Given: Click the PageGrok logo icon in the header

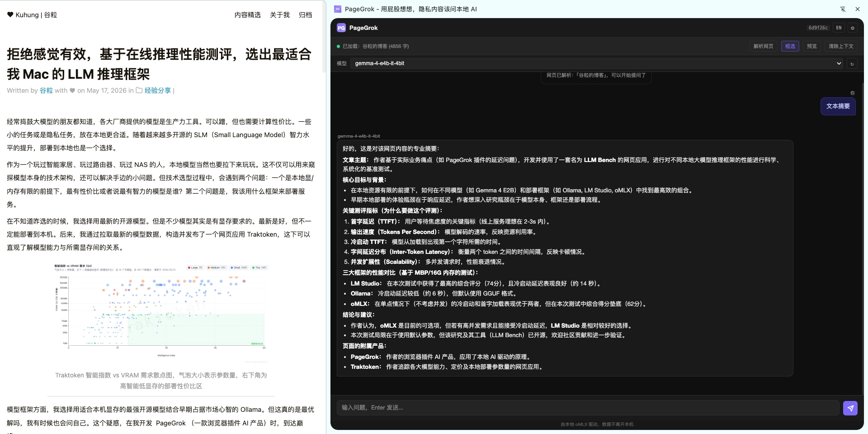Looking at the screenshot, I should click(x=341, y=28).
